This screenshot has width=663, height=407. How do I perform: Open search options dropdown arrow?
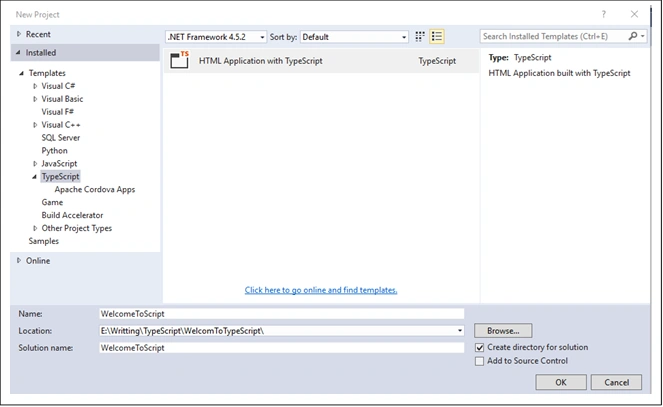click(643, 36)
